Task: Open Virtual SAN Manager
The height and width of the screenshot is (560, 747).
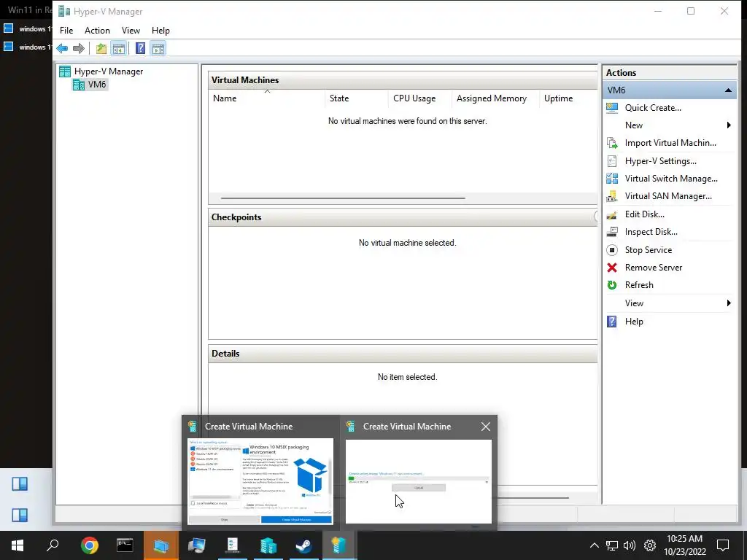Action: coord(670,196)
